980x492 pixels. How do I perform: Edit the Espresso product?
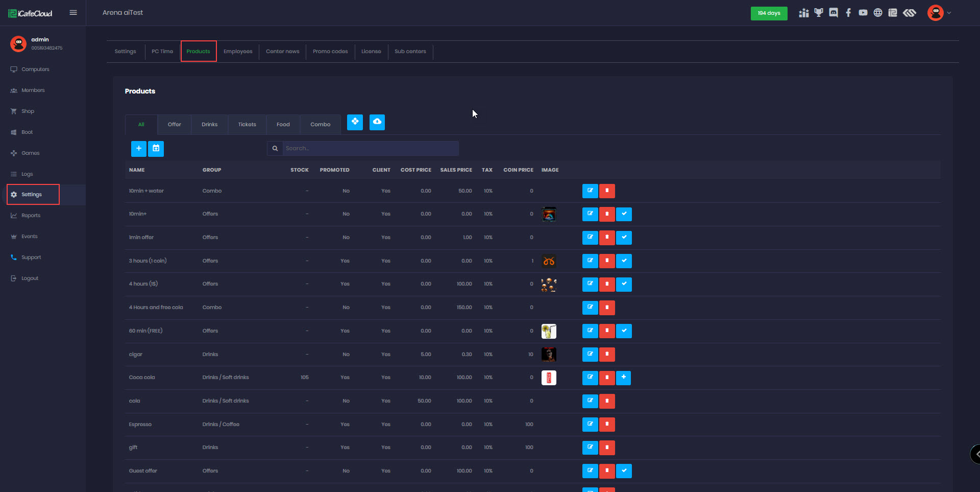590,425
